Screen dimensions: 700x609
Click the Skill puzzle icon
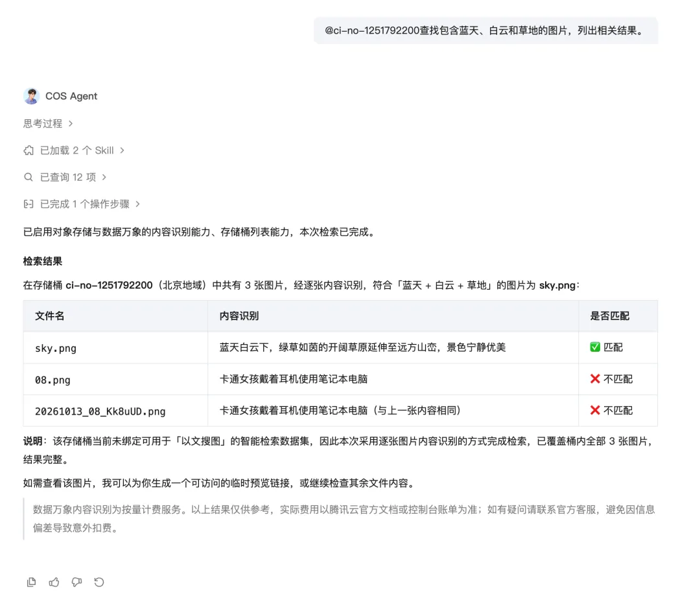pyautogui.click(x=29, y=150)
